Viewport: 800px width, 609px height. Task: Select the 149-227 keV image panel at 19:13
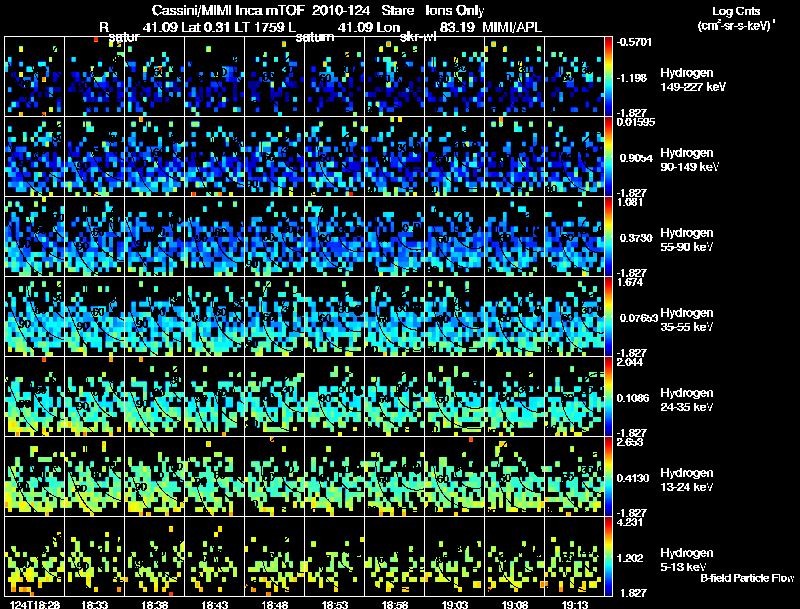pyautogui.click(x=574, y=77)
